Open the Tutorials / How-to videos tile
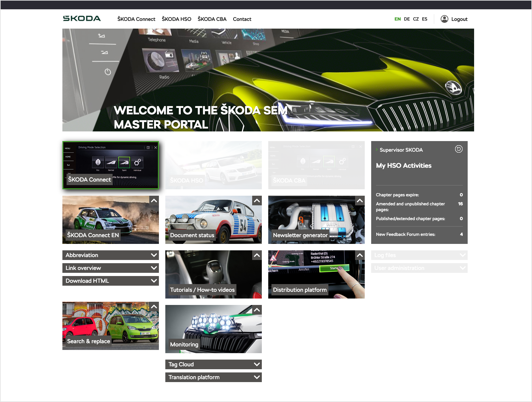This screenshot has width=532, height=402. 214,274
